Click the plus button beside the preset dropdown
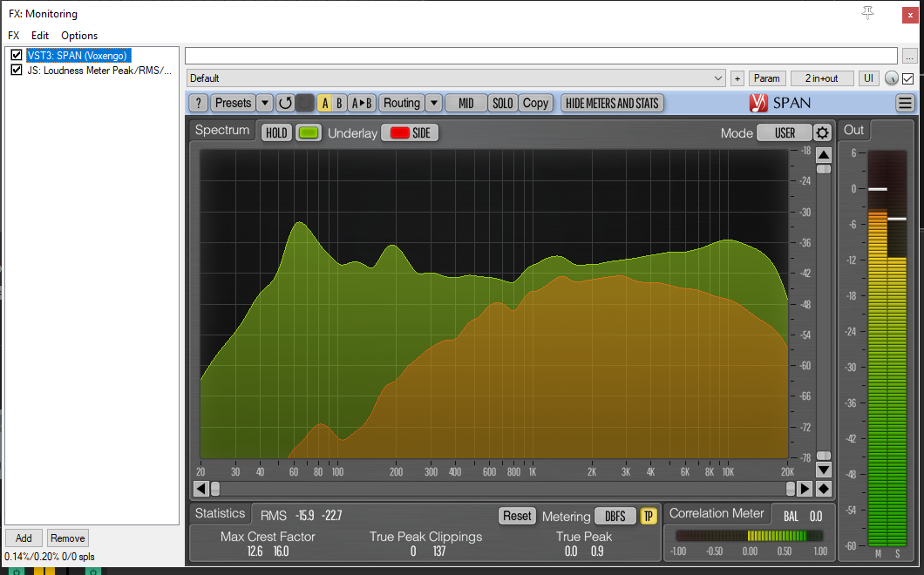The width and height of the screenshot is (924, 575). coord(737,78)
